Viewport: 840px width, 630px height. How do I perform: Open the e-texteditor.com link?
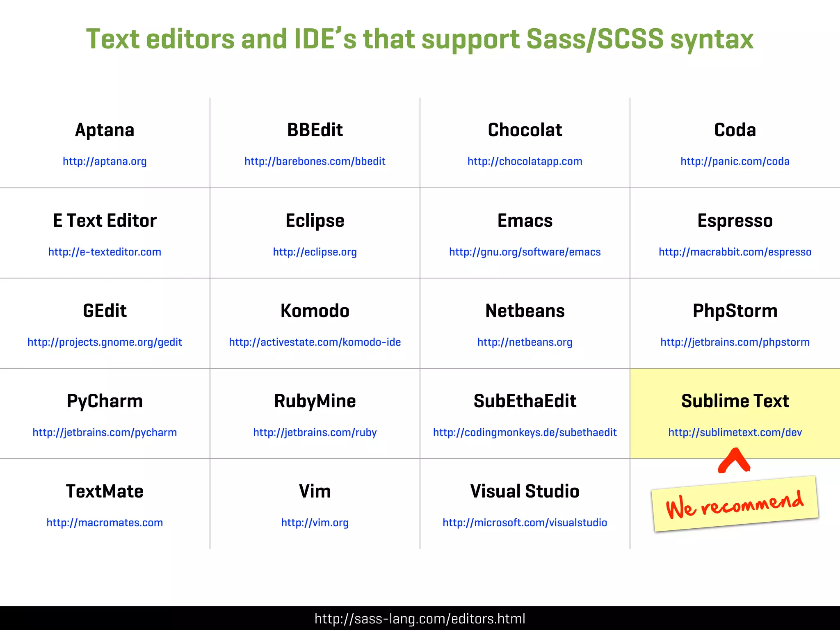tap(105, 252)
